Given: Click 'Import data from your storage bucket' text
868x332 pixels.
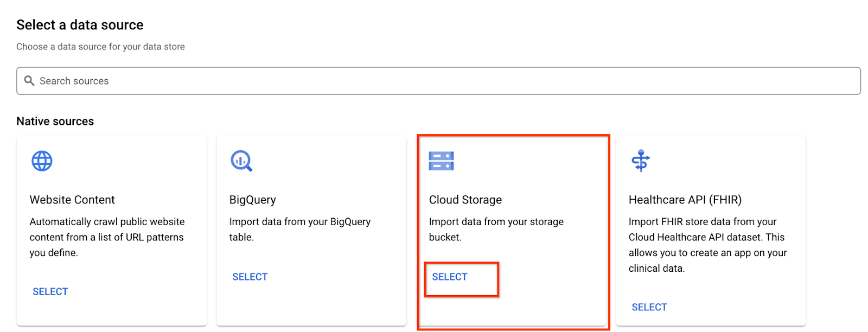Looking at the screenshot, I should 496,229.
